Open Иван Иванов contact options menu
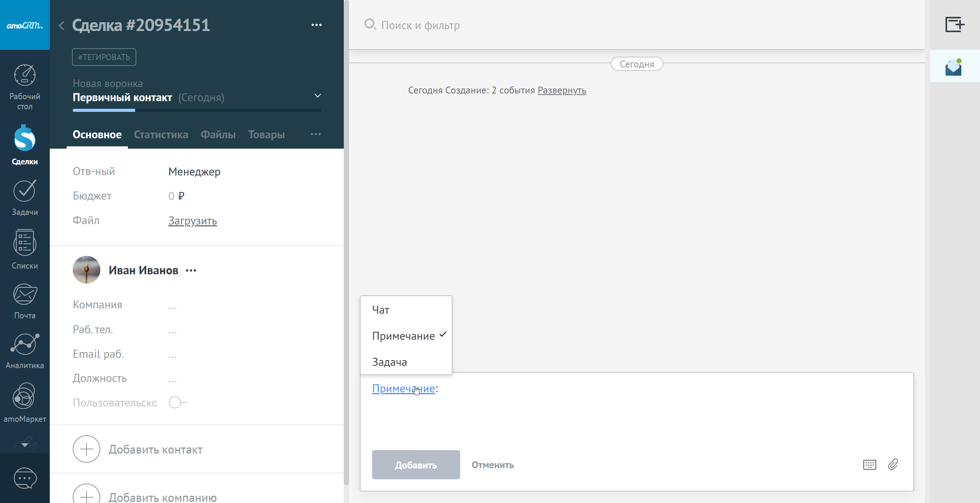Image resolution: width=980 pixels, height=503 pixels. (x=191, y=270)
